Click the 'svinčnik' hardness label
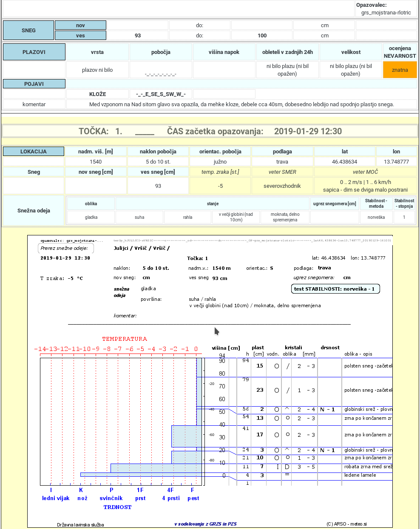This screenshot has height=529, width=420. (111, 498)
